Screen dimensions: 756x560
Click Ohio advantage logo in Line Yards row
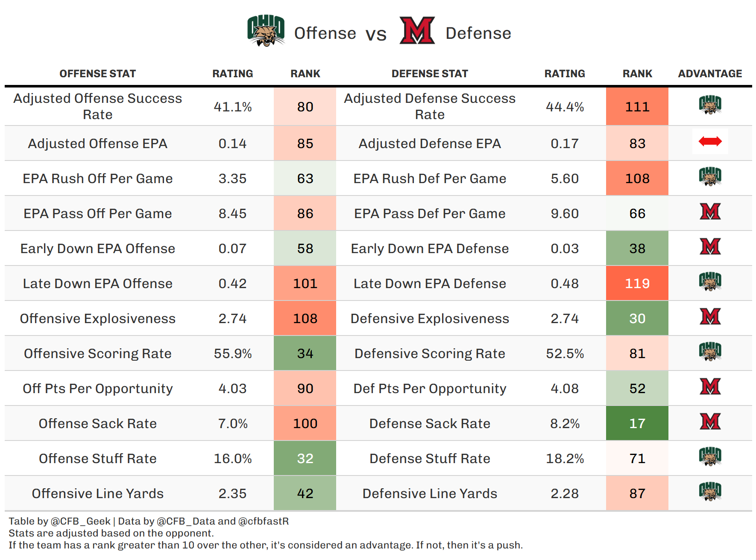(710, 492)
